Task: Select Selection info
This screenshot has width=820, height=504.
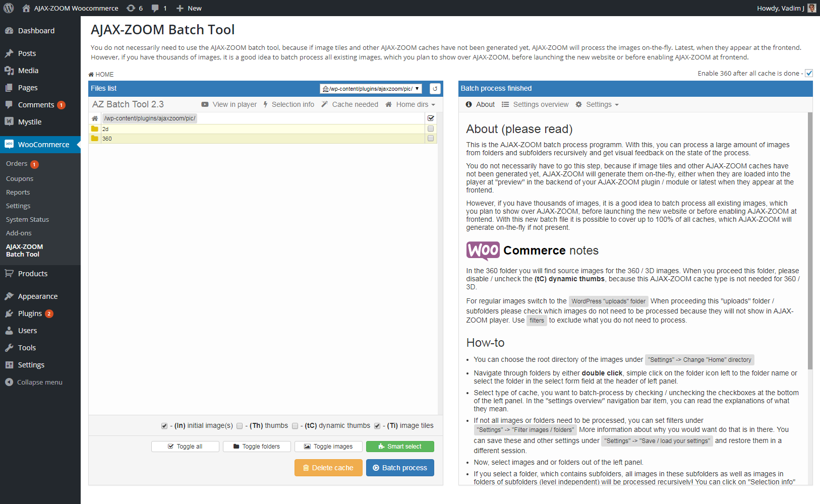Action: pyautogui.click(x=288, y=104)
